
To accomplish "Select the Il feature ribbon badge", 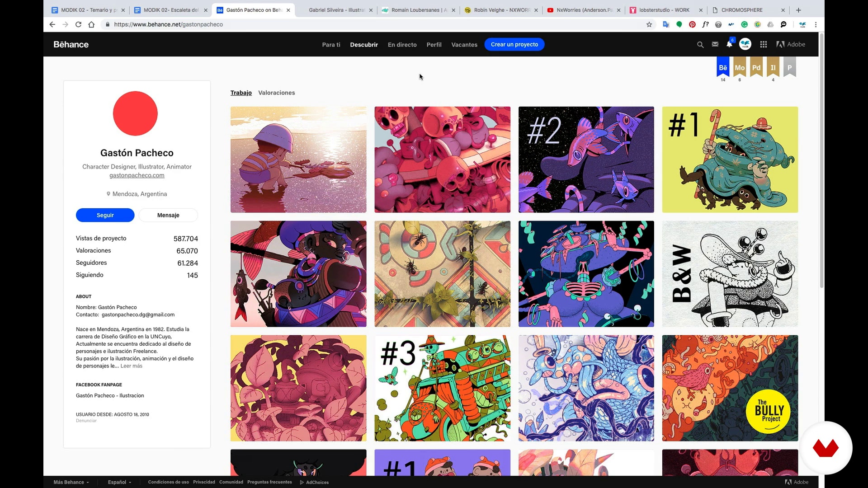I will [773, 67].
